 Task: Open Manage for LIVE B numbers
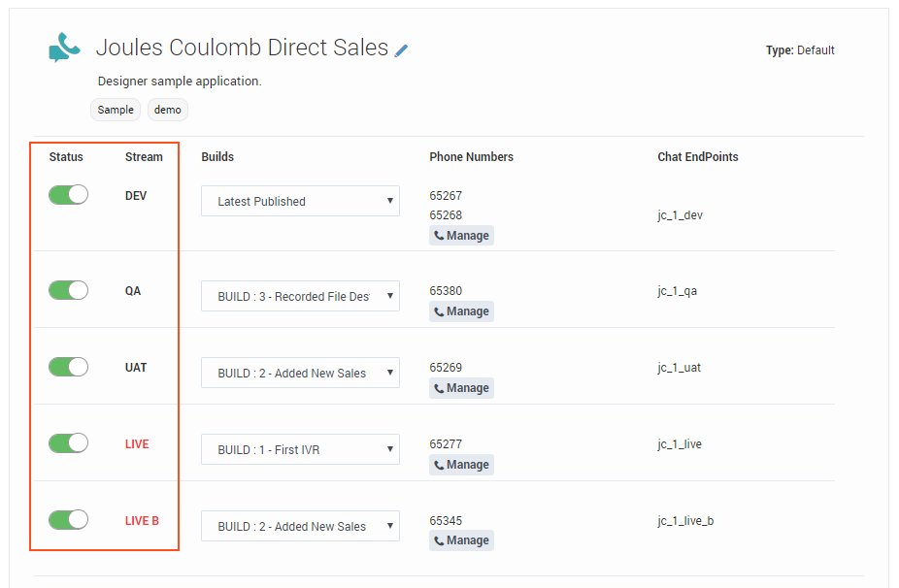(x=461, y=539)
